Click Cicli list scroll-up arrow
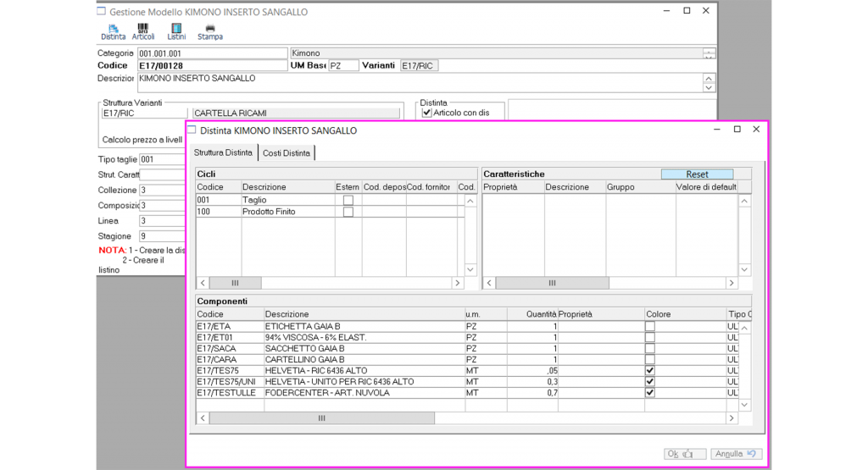 click(x=470, y=202)
